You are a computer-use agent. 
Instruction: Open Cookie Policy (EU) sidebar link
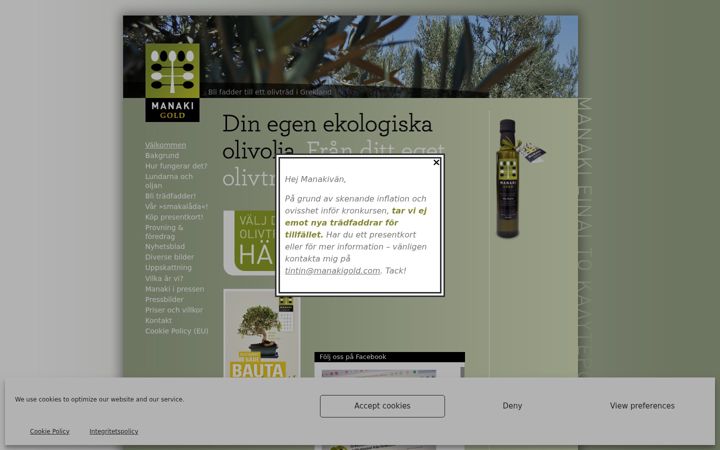tap(177, 331)
